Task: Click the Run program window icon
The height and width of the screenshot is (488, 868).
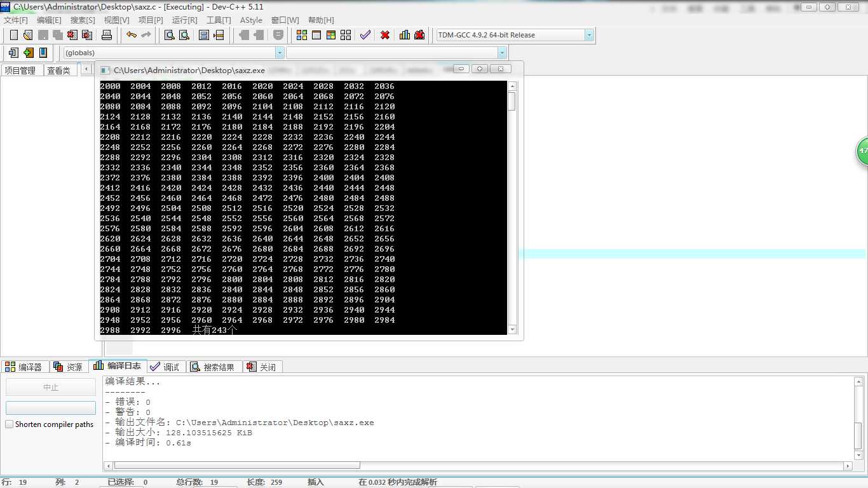Action: [x=316, y=35]
